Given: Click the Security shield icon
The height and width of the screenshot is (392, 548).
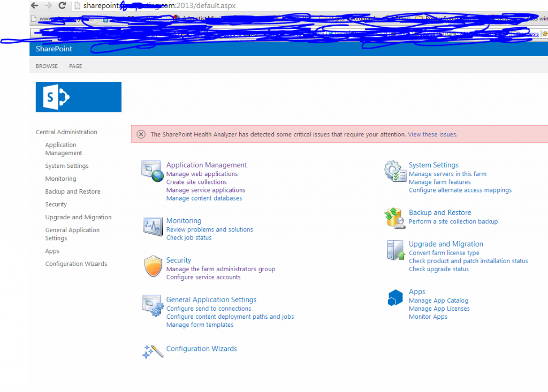Looking at the screenshot, I should [153, 266].
